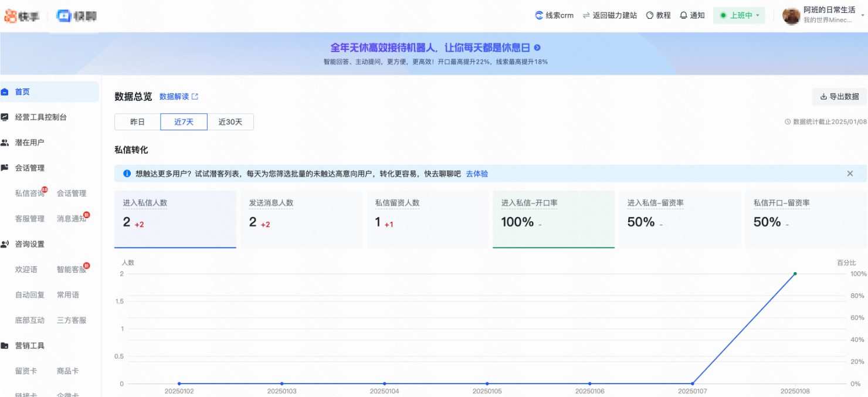868x397 pixels.
Task: Click the 线索crm header icon
Action: coord(538,15)
